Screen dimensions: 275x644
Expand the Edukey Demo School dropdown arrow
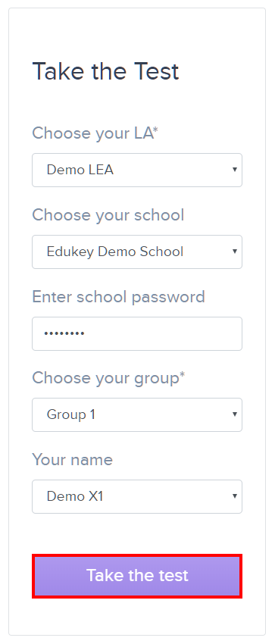pyautogui.click(x=235, y=252)
